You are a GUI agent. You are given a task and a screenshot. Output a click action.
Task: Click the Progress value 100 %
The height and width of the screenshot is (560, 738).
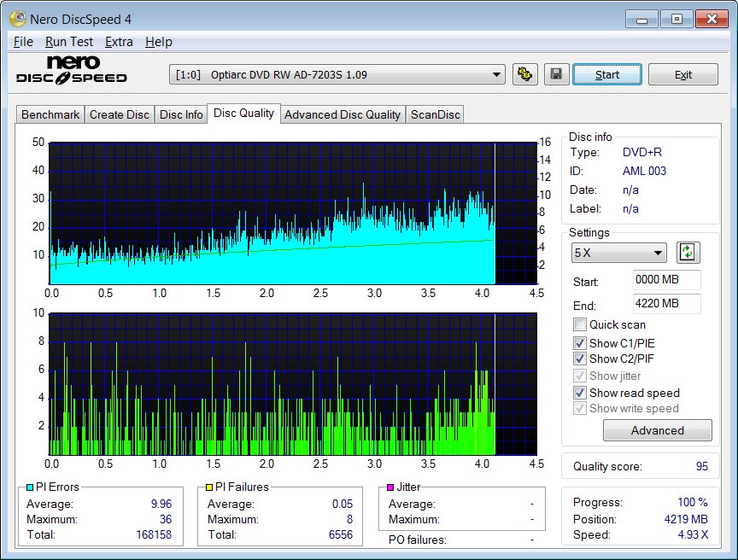tap(693, 502)
